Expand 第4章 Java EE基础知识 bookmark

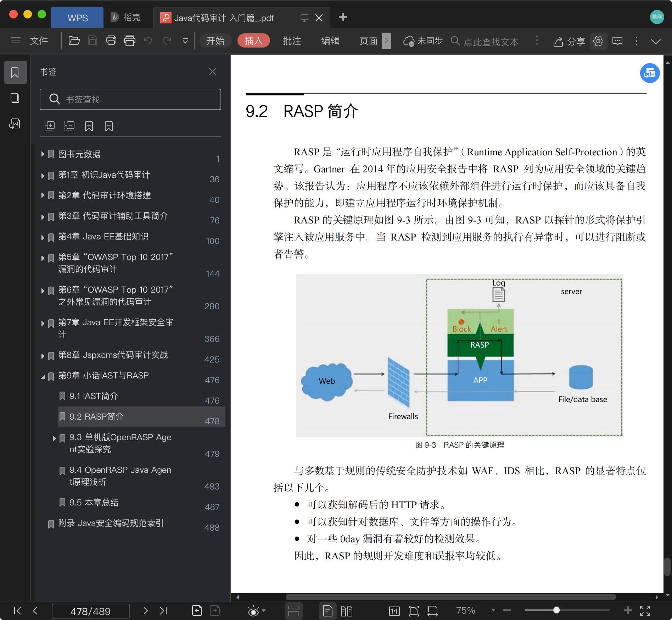pyautogui.click(x=43, y=237)
